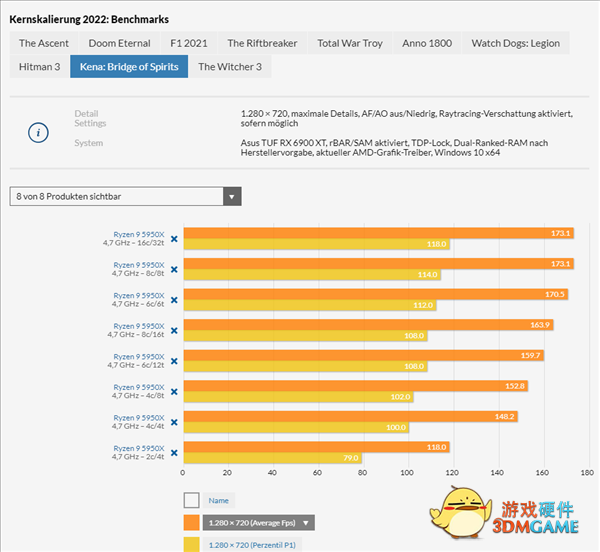
Task: Open Ryzen 9 5950X link for 2c/4t
Action: [139, 448]
